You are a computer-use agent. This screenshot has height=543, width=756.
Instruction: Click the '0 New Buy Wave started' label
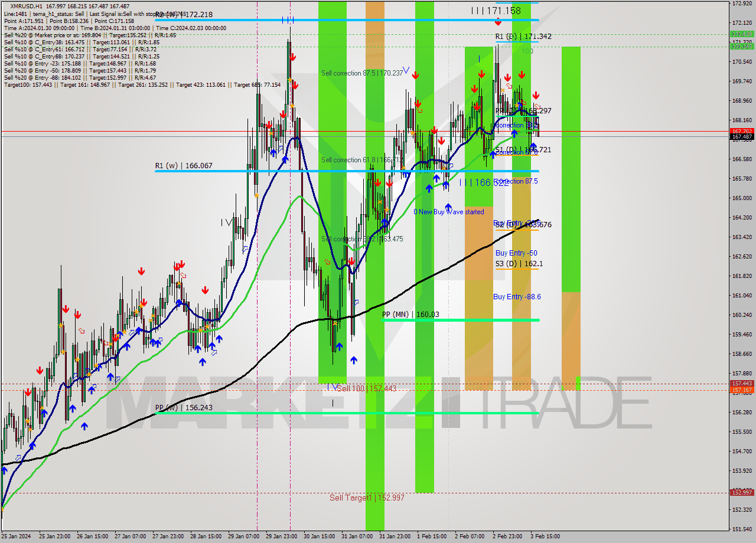tap(448, 212)
